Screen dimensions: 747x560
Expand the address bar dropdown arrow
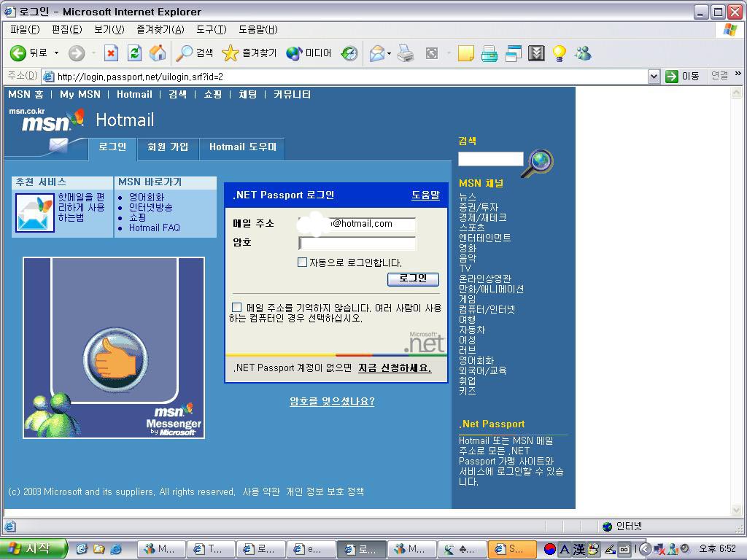pyautogui.click(x=654, y=76)
